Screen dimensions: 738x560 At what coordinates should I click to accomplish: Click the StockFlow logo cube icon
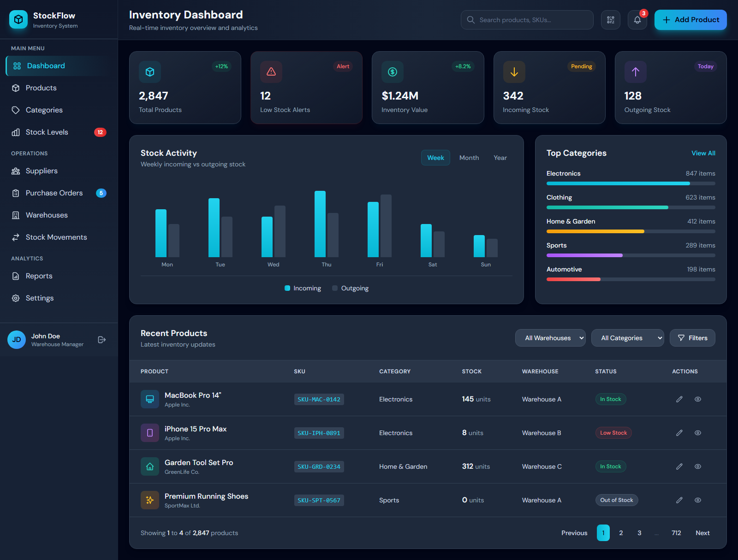tap(18, 20)
